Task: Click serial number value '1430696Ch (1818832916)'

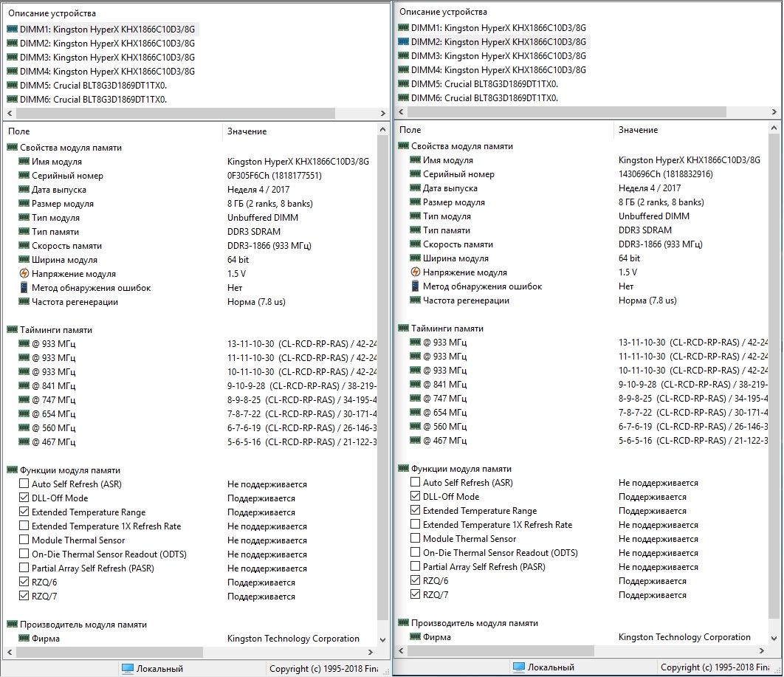Action: click(665, 174)
